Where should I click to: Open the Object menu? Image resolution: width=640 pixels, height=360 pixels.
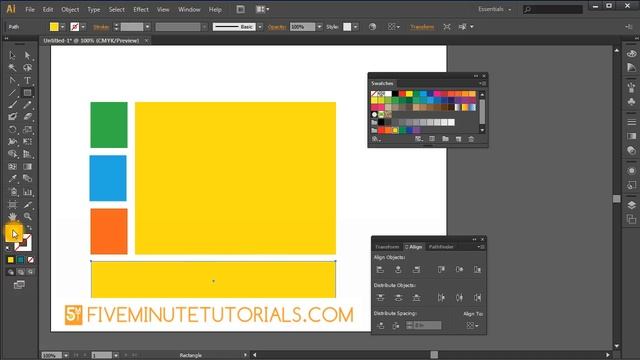click(70, 9)
